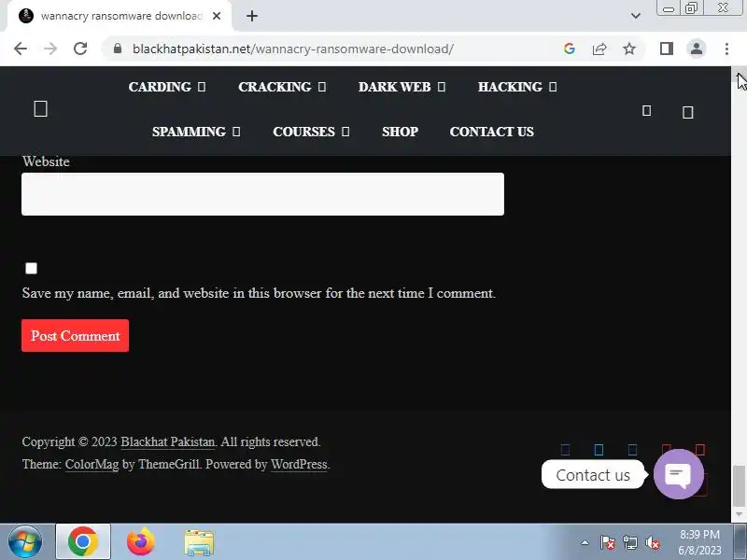Bookmark this page with the star

tap(629, 49)
